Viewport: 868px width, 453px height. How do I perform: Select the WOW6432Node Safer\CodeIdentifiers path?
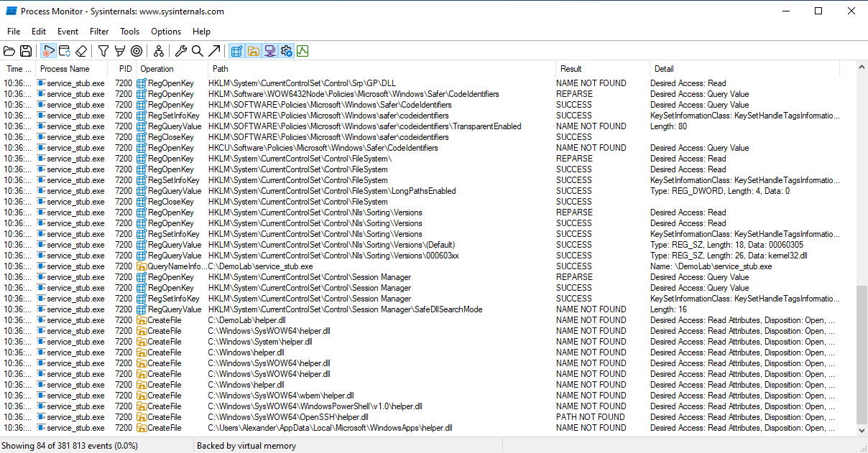click(354, 94)
